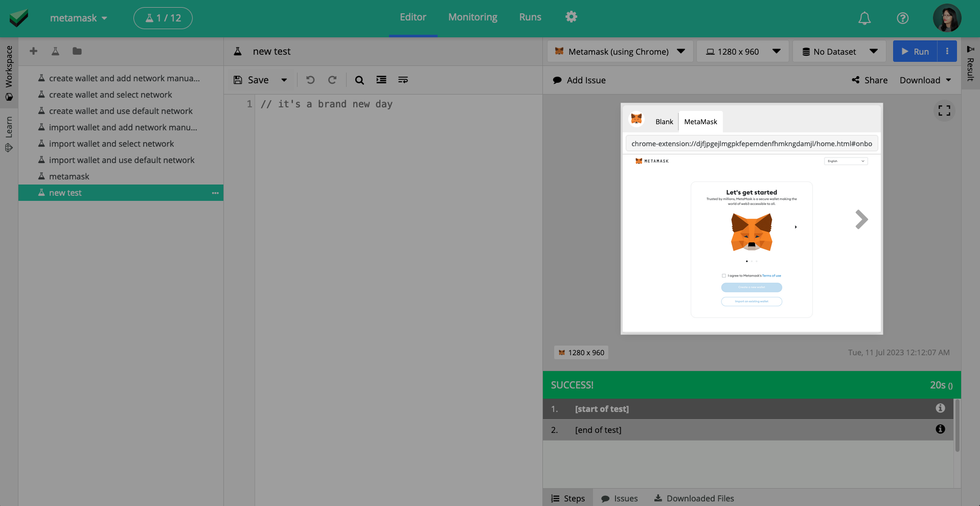Expand the Save options dropdown arrow
The height and width of the screenshot is (506, 980).
click(284, 80)
